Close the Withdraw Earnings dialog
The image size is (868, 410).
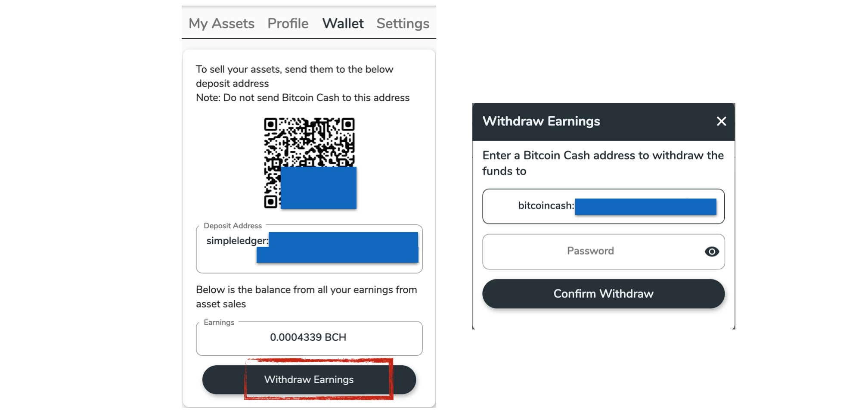721,121
